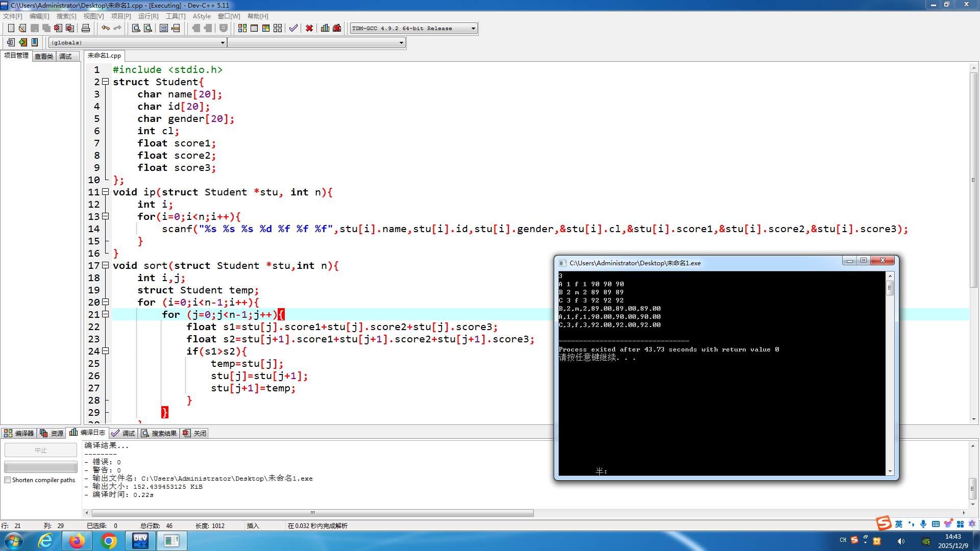
Task: Enable the Shorten compiler paths checkbox
Action: point(8,480)
